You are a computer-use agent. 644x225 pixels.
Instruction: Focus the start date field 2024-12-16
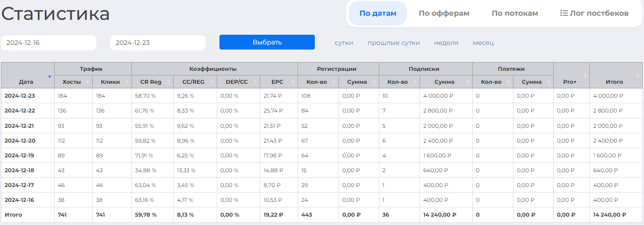[49, 43]
